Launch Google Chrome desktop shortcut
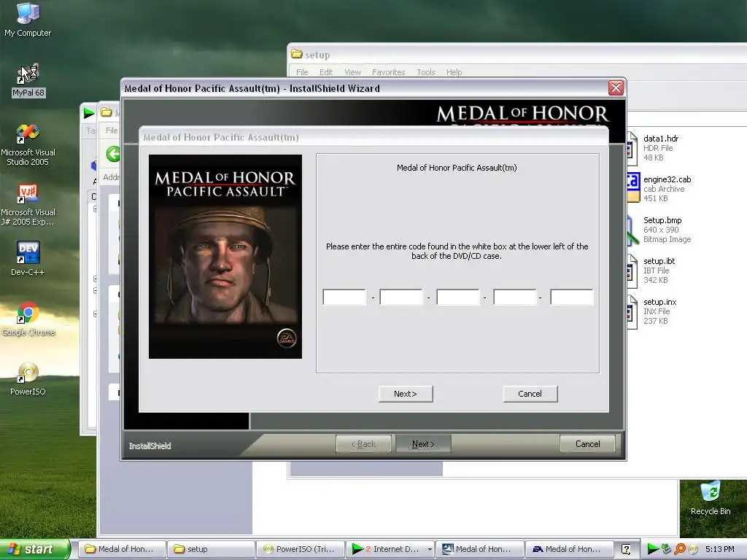Screen dimensions: 747x560 pos(28,319)
